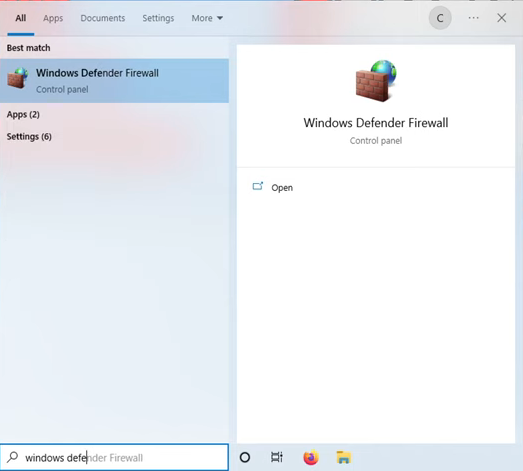Expand the More filter dropdown
Image resolution: width=523 pixels, height=471 pixels.
207,18
